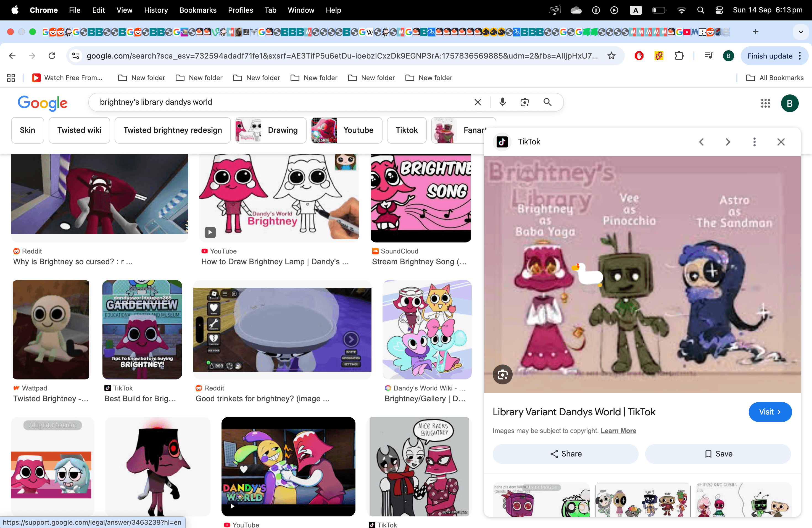Open SoundCloud Brightney Song thumbnail
This screenshot has height=528, width=812.
click(421, 198)
